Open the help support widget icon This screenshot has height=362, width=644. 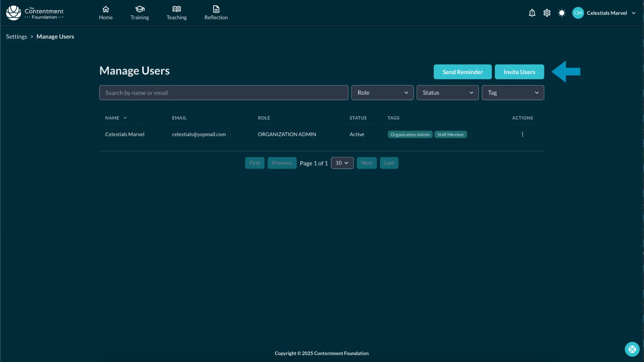point(632,350)
